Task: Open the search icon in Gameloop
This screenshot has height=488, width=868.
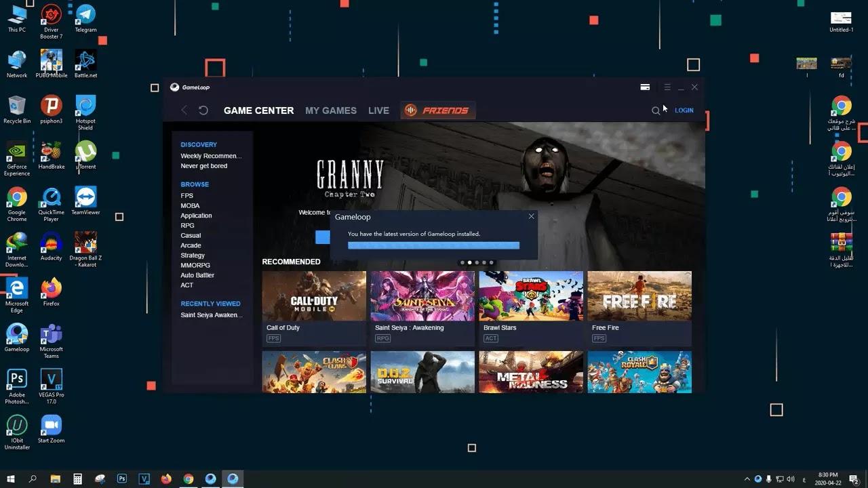Action: (656, 110)
